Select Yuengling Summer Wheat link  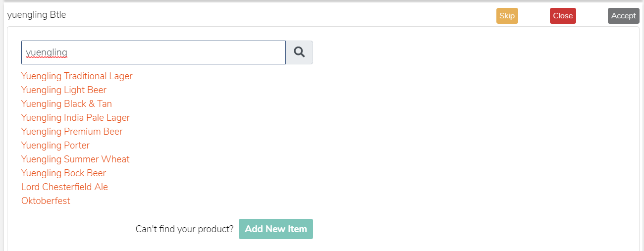point(75,159)
